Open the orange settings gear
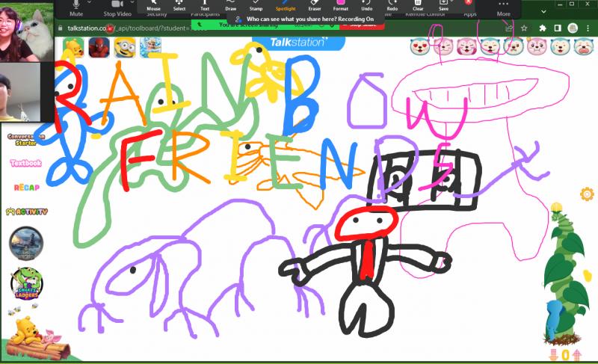This screenshot has width=598, height=364. click(587, 194)
